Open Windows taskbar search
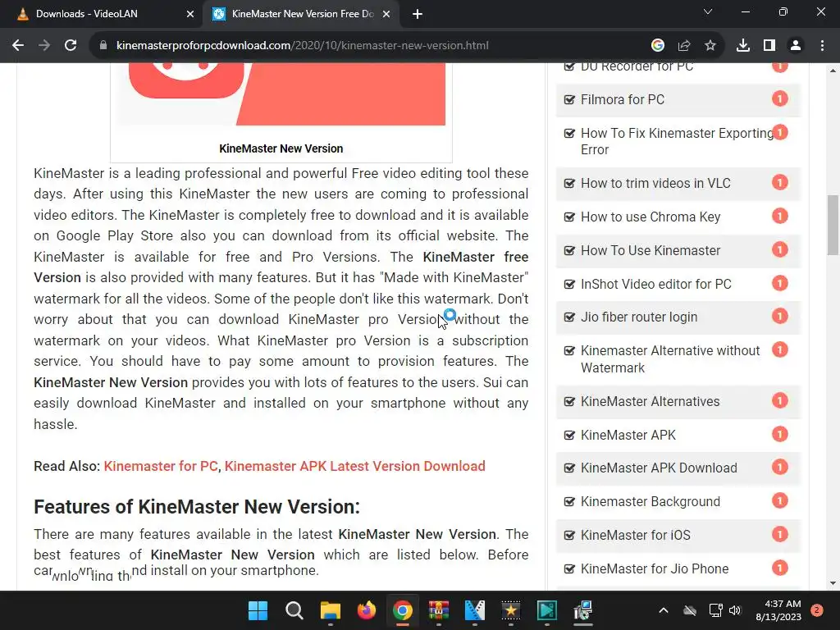The image size is (840, 630). (294, 610)
